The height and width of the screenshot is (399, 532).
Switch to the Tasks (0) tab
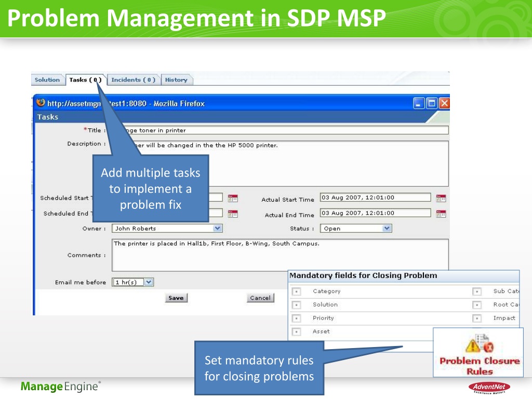86,79
